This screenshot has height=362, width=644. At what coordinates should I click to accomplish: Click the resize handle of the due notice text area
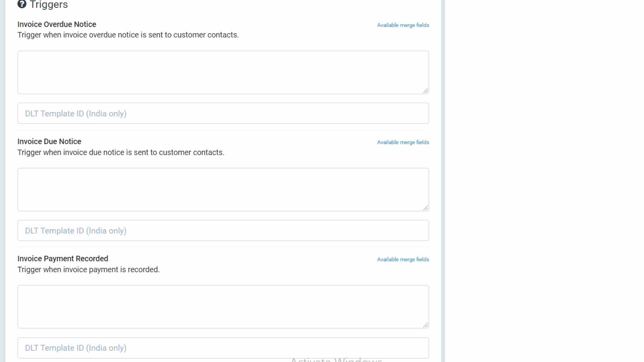coord(426,208)
